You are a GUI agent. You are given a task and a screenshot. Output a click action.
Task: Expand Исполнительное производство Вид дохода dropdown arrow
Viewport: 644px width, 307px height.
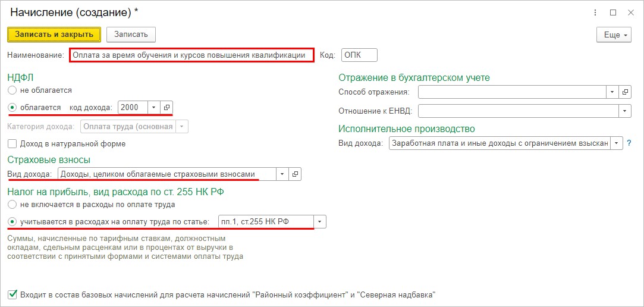click(x=617, y=143)
